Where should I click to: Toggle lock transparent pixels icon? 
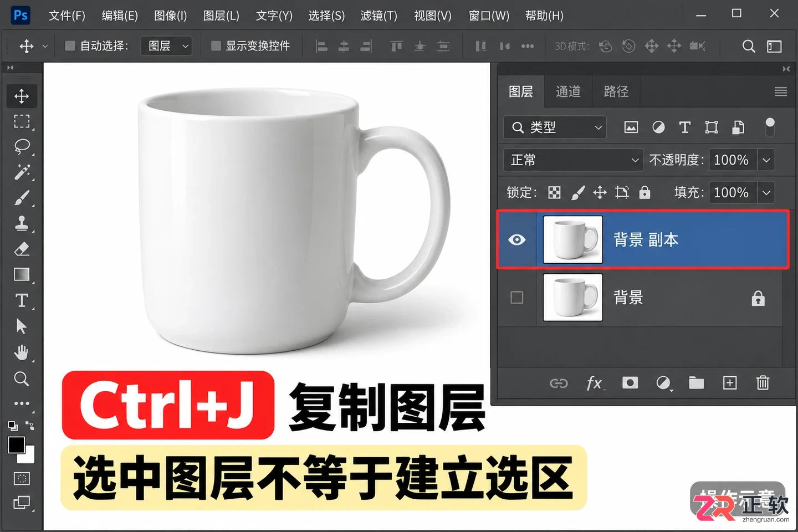[x=554, y=192]
